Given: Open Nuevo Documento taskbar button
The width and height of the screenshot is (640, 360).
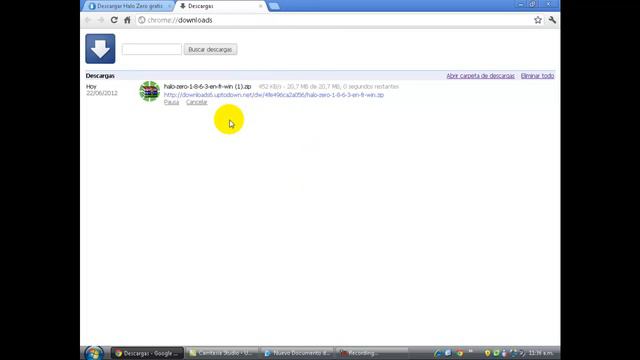Looking at the screenshot, I should pos(297,353).
